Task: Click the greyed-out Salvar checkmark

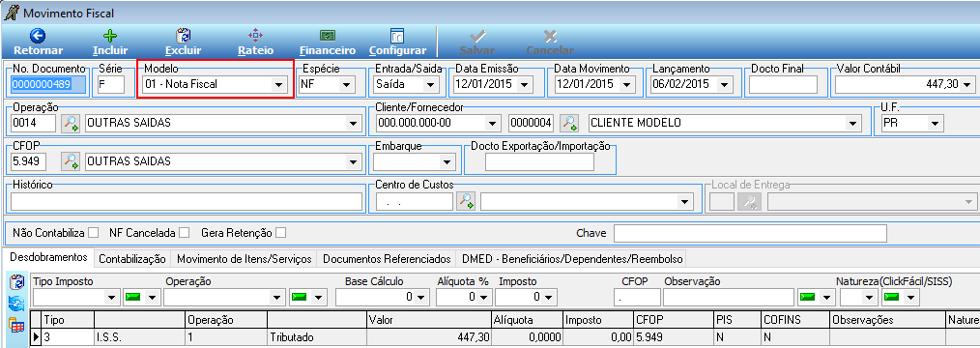Action: 477,43
